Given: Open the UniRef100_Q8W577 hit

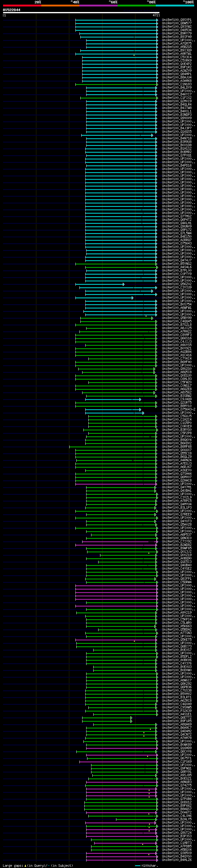Looking at the screenshot, I should point(176,23).
